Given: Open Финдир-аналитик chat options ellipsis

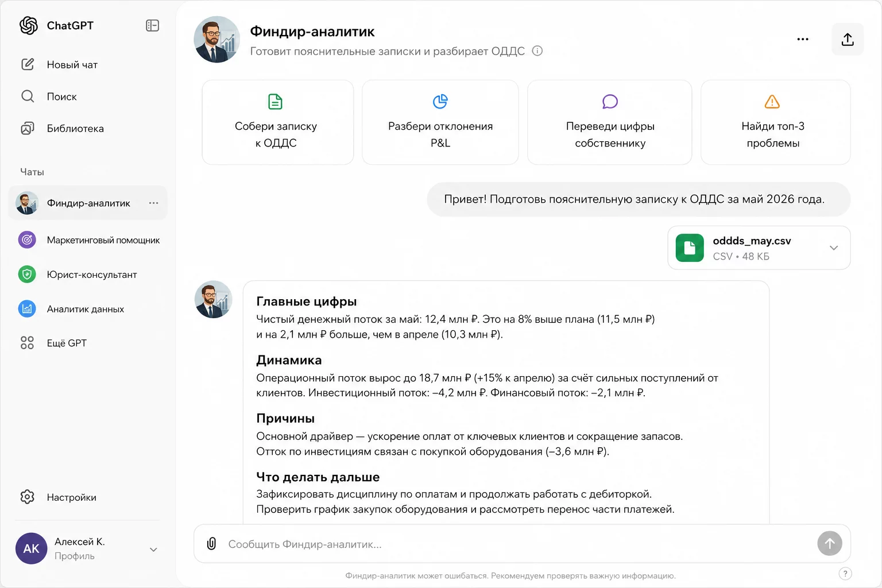Looking at the screenshot, I should coord(153,203).
